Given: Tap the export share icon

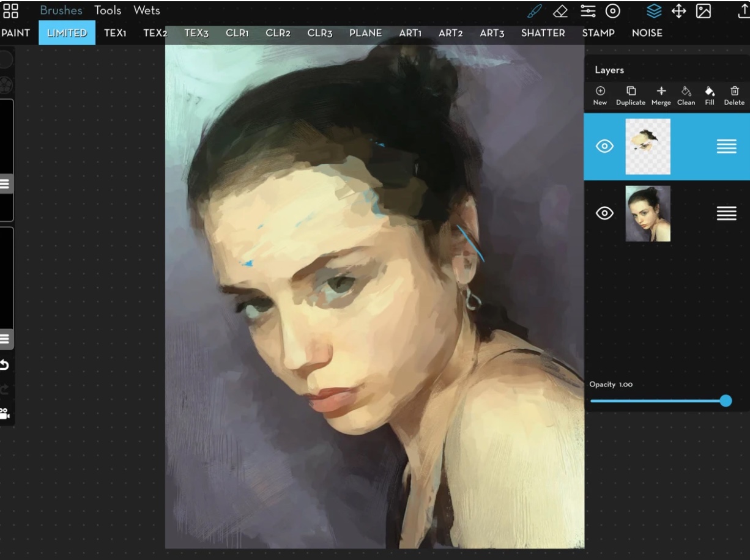Looking at the screenshot, I should [x=743, y=11].
